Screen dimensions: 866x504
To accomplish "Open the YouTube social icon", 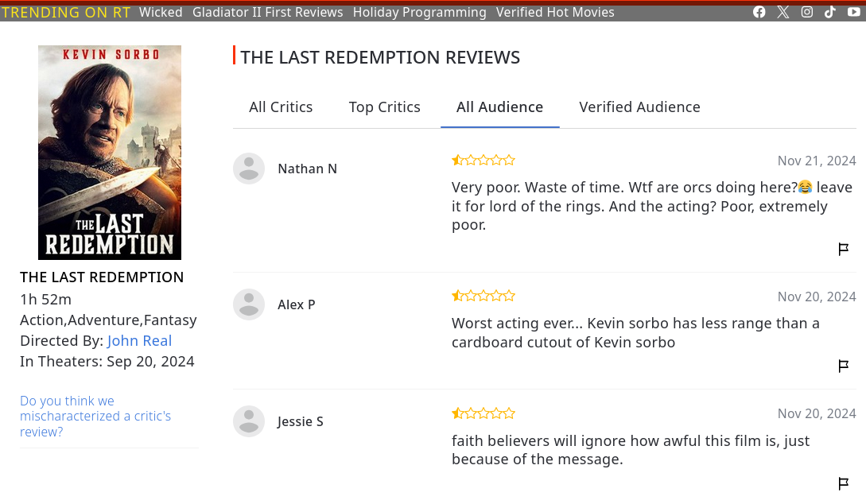I will point(854,12).
